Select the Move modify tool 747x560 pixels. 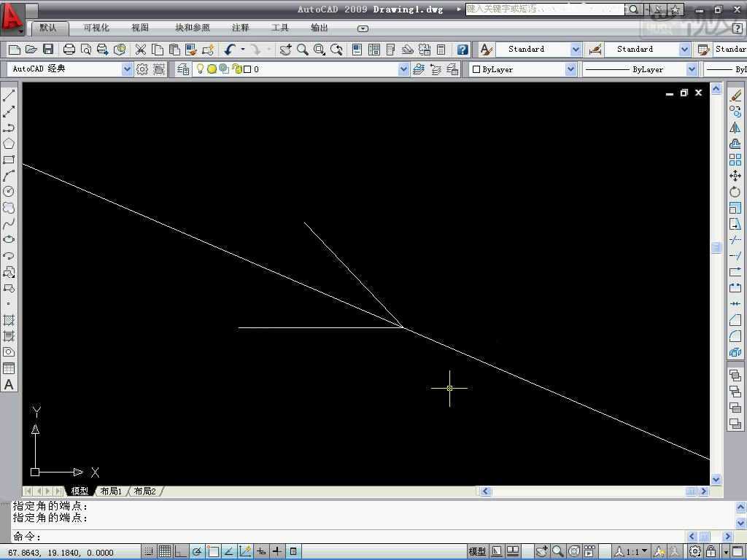[735, 176]
